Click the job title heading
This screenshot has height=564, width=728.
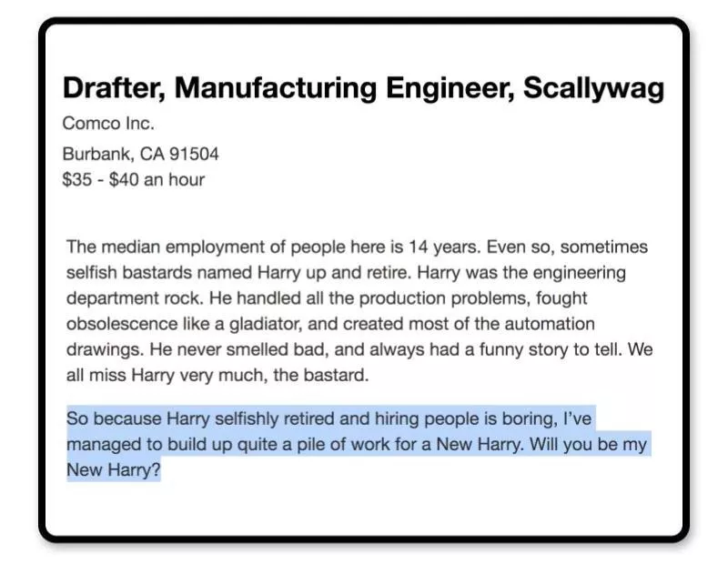(363, 88)
